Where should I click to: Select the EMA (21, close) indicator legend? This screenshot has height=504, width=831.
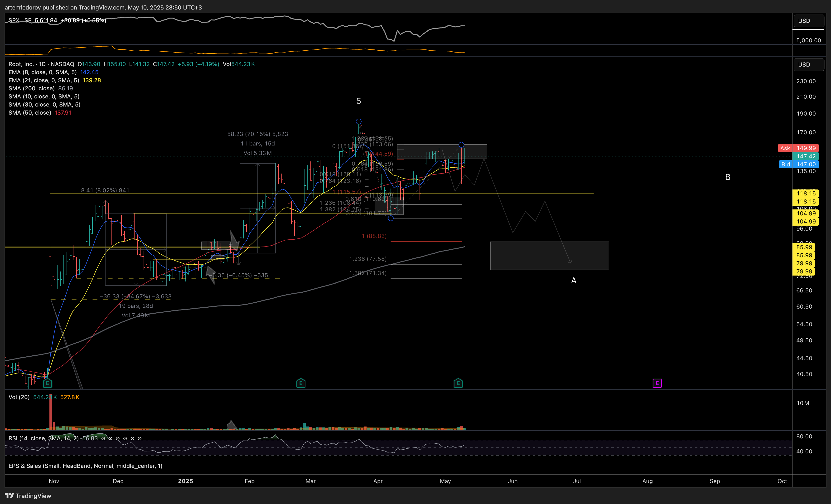click(44, 80)
